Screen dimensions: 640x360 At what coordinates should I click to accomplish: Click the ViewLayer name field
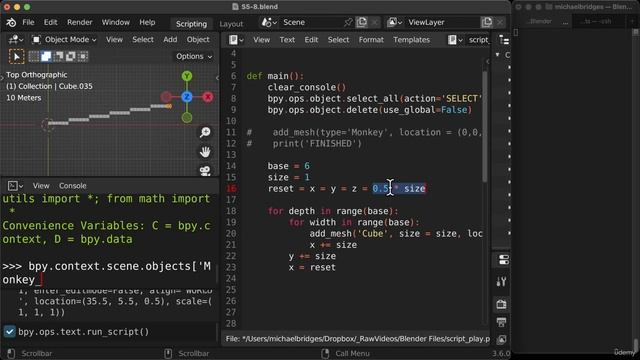pos(442,22)
